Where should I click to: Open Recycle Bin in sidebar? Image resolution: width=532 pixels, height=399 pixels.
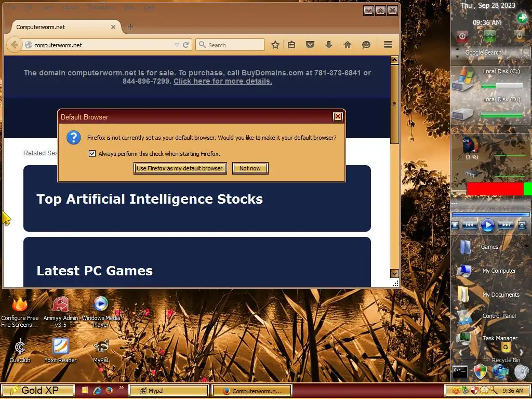coord(506,353)
